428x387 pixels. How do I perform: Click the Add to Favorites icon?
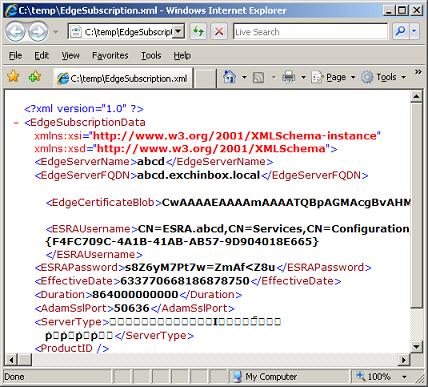[35, 77]
